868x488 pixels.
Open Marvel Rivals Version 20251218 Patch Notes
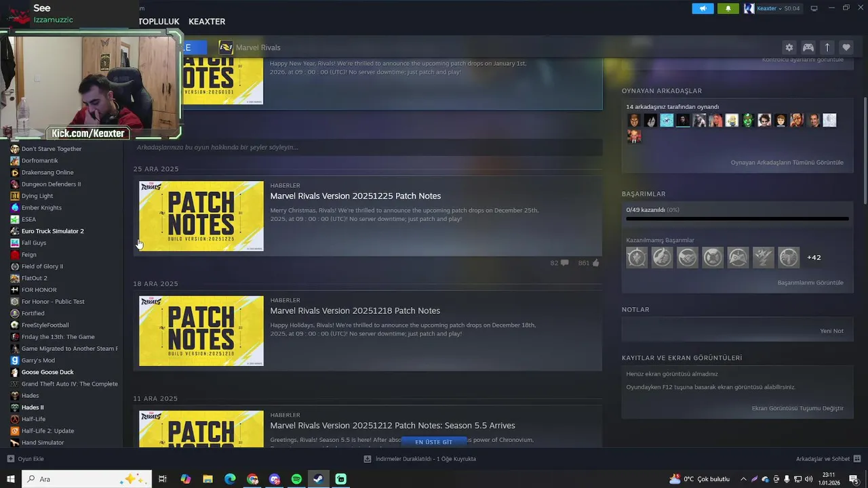point(355,310)
